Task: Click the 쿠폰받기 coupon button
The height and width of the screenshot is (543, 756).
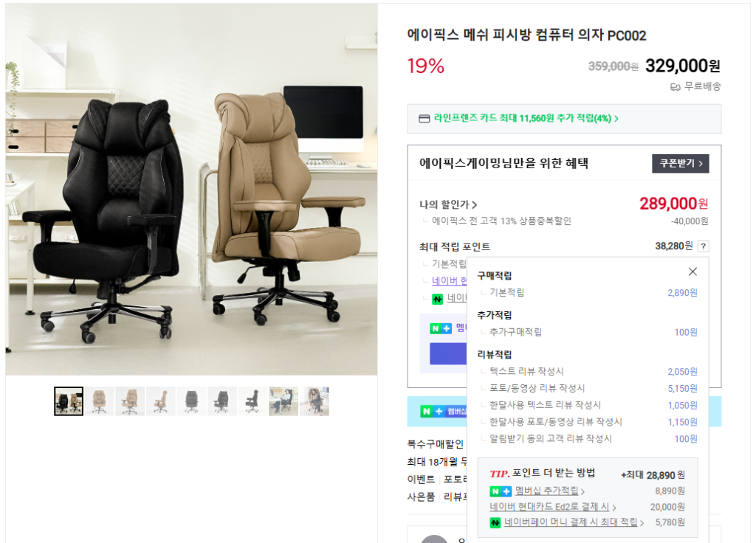Action: (680, 163)
